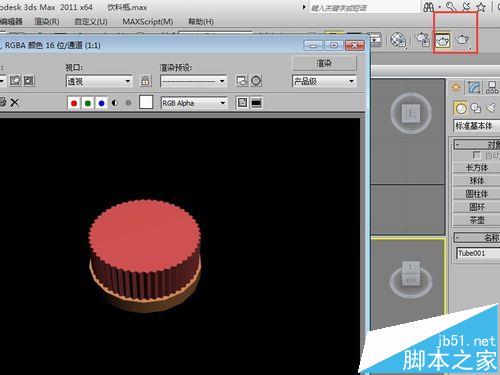
Task: Toggle the Monochrome display button
Action: 128,103
